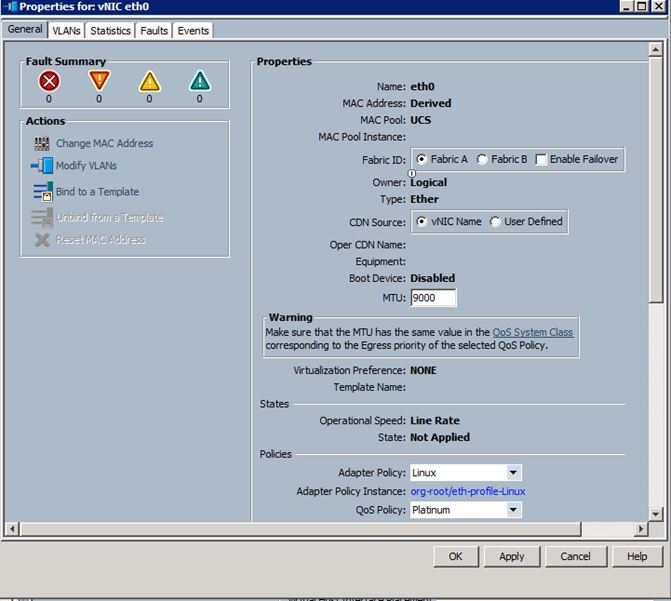Open the Adapter Policy dropdown
This screenshot has width=671, height=601.
[x=513, y=473]
